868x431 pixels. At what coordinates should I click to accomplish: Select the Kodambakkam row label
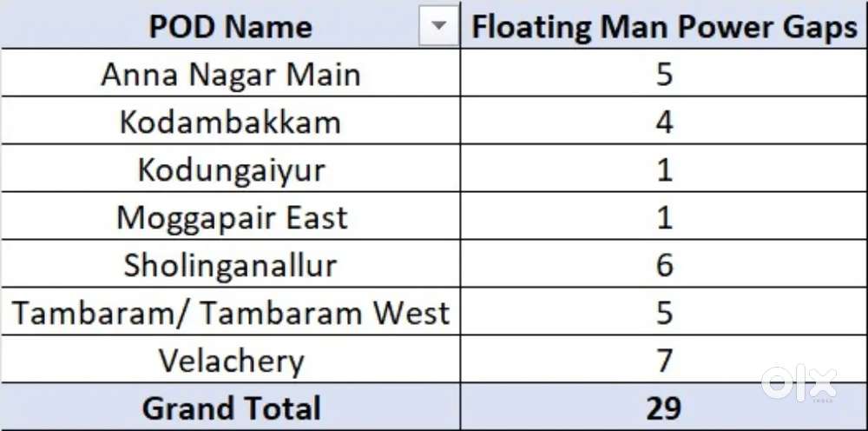click(x=230, y=122)
